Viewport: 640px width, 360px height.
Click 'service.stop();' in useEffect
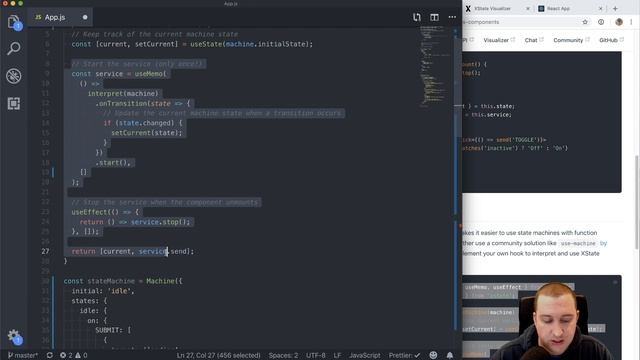coord(160,222)
